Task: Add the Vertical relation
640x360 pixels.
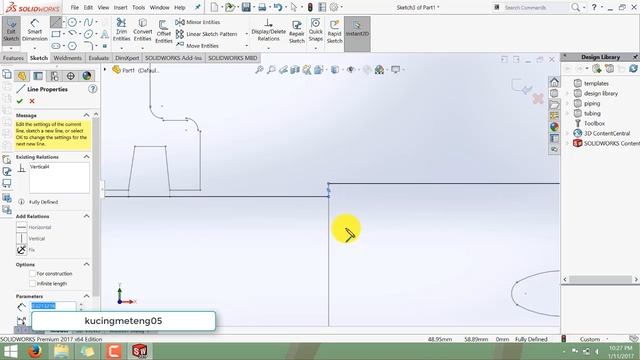Action: click(x=31, y=238)
